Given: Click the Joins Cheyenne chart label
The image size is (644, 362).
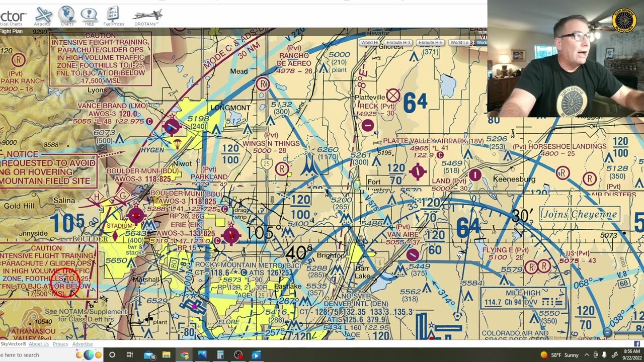Looking at the screenshot, I should 579,215.
